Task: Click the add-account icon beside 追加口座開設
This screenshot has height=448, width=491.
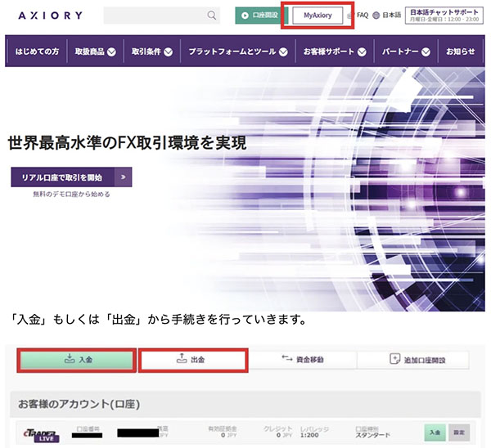Action: coord(394,359)
